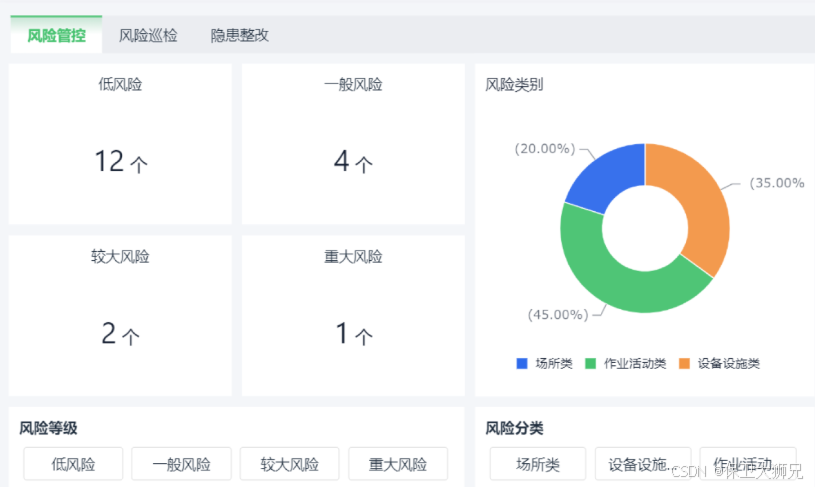Screen dimensions: 815x487
Task: Open the 隐患整改 tab
Action: pyautogui.click(x=240, y=35)
